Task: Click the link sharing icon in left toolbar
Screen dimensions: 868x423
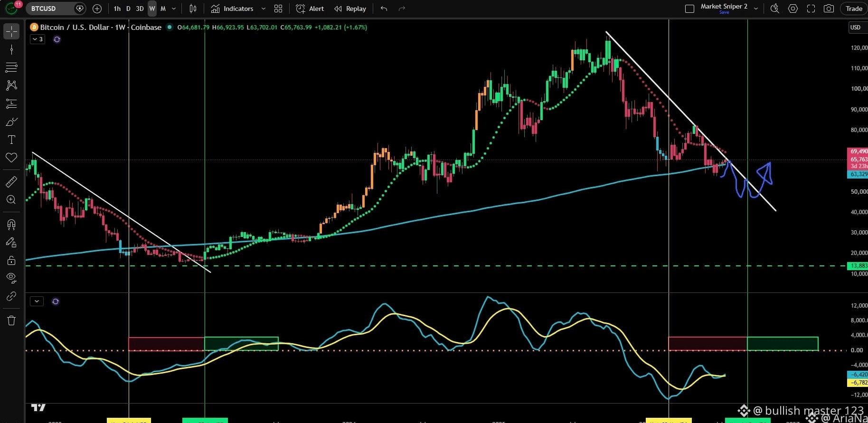Action: (x=11, y=296)
